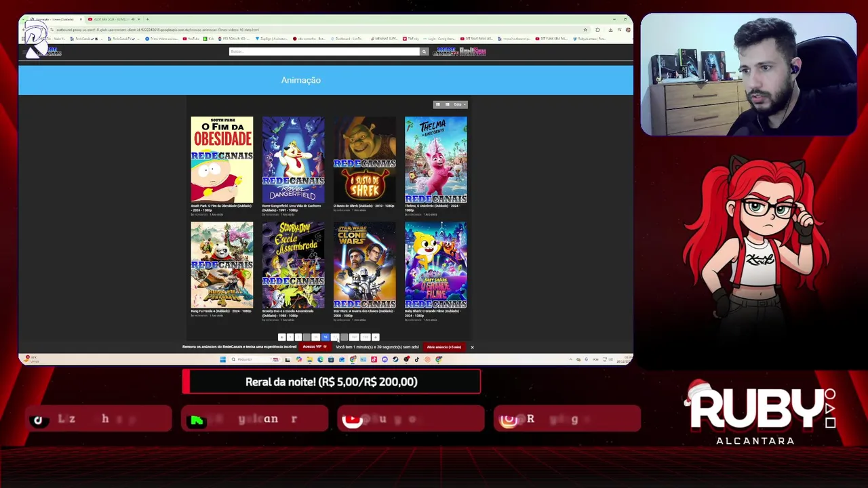
Task: Open the Windows Start button
Action: [222, 359]
